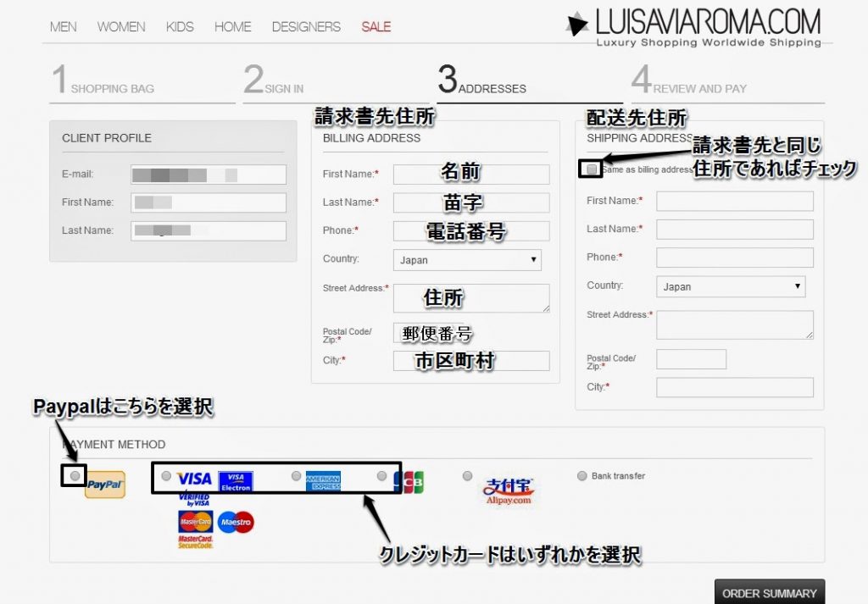
Task: Click shipping Postal Code field
Action: (692, 359)
